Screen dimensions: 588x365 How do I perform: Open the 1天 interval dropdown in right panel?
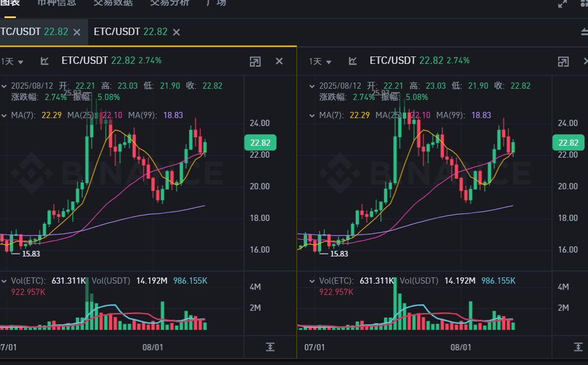320,62
